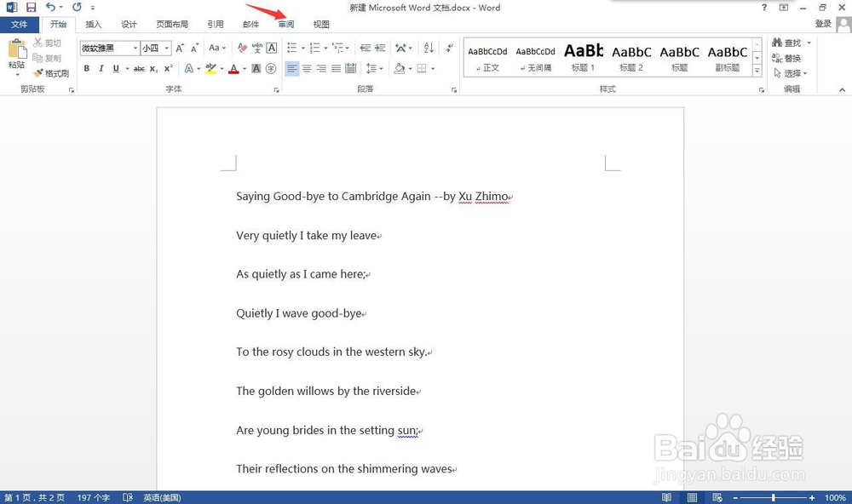Toggle Character Shading gray A button

tap(256, 68)
